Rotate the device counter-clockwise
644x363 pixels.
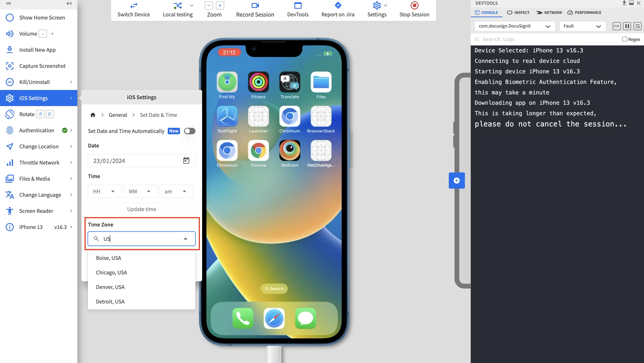pyautogui.click(x=40, y=114)
